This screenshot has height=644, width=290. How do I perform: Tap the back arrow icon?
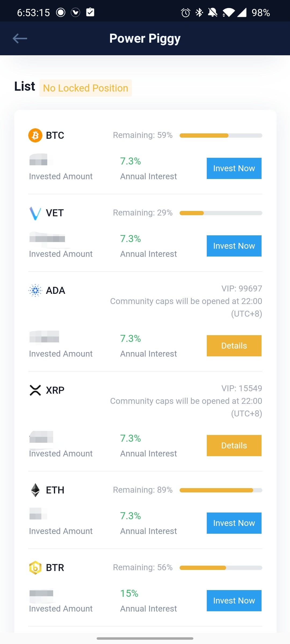[20, 38]
